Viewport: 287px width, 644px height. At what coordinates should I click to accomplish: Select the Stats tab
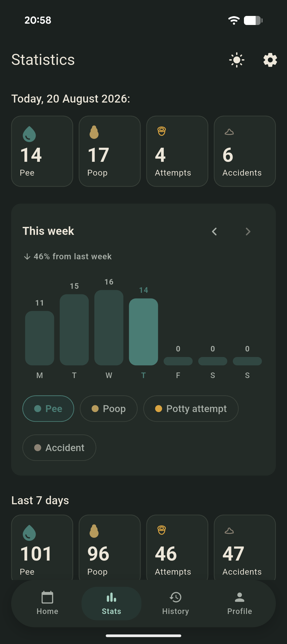pos(111,603)
